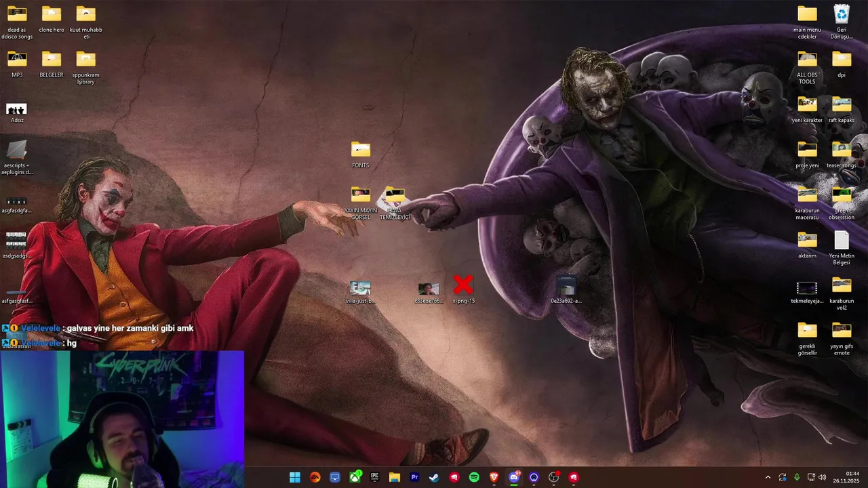Select the 'dead as ddisco songs' folder
The image size is (868, 488).
point(17,21)
